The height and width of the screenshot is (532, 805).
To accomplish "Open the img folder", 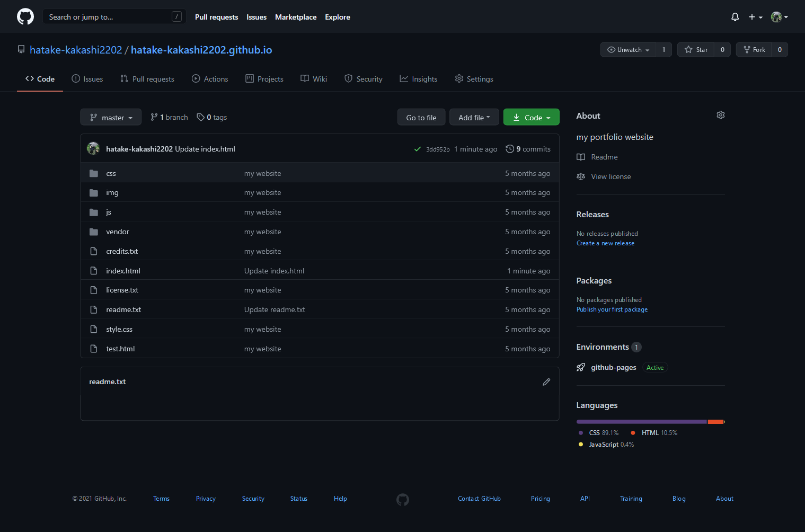I will pos(112,192).
